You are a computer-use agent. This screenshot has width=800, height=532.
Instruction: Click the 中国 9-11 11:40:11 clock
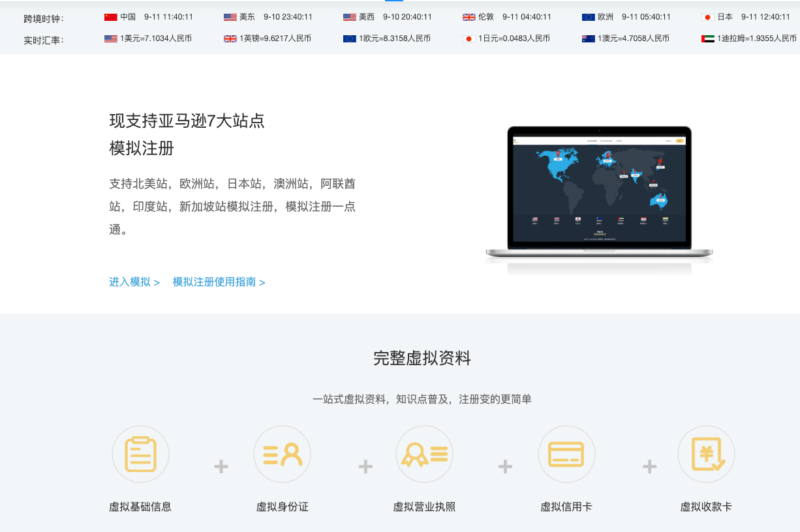coord(157,17)
